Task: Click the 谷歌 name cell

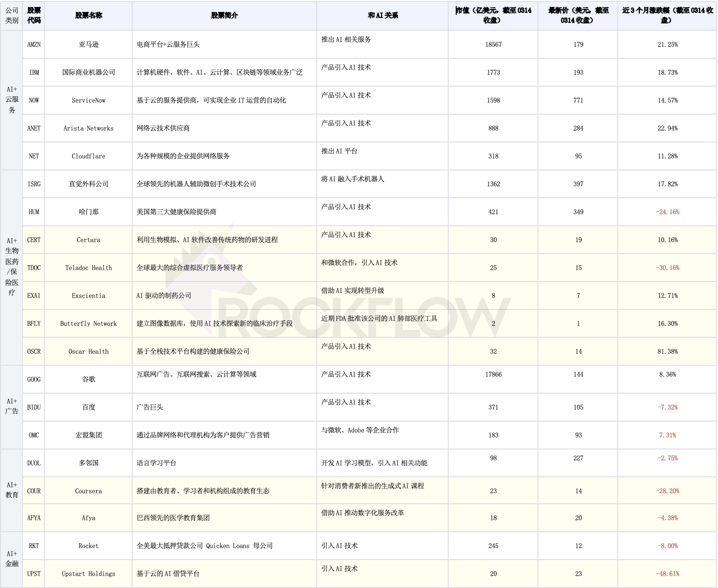Action: click(x=88, y=379)
